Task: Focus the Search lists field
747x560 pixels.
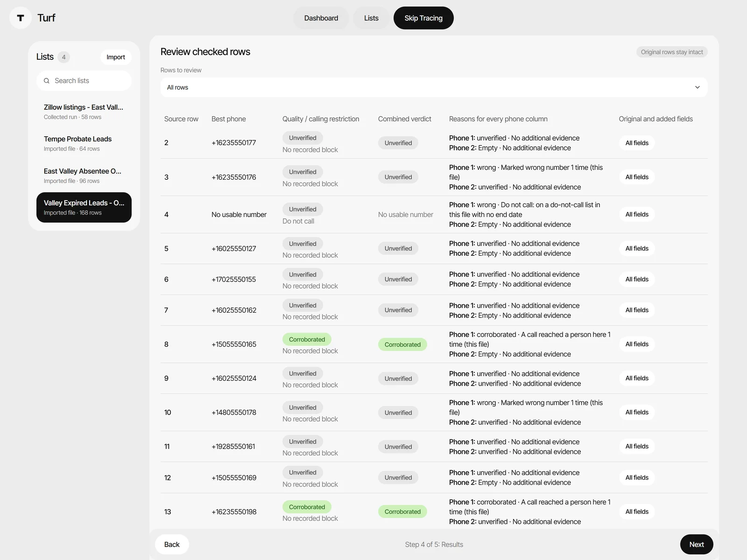Action: [84, 81]
